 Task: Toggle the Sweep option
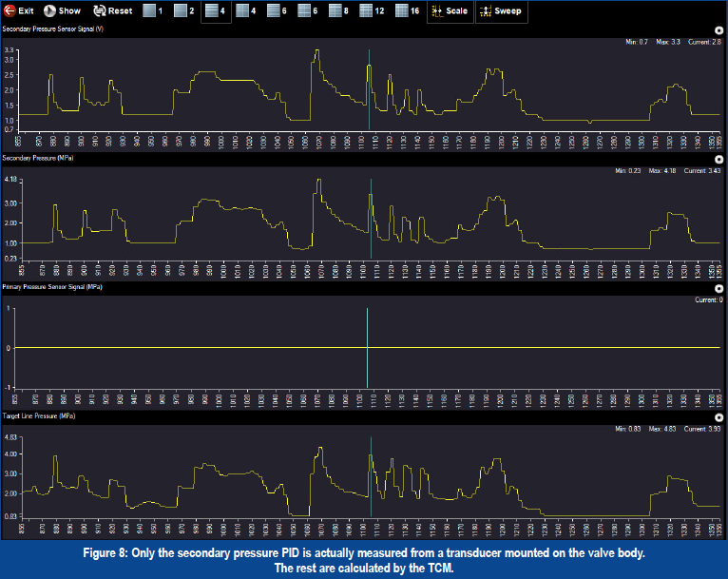pyautogui.click(x=502, y=10)
